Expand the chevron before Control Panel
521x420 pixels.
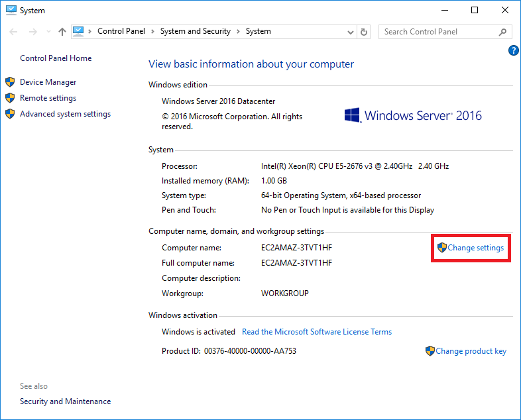(89, 32)
